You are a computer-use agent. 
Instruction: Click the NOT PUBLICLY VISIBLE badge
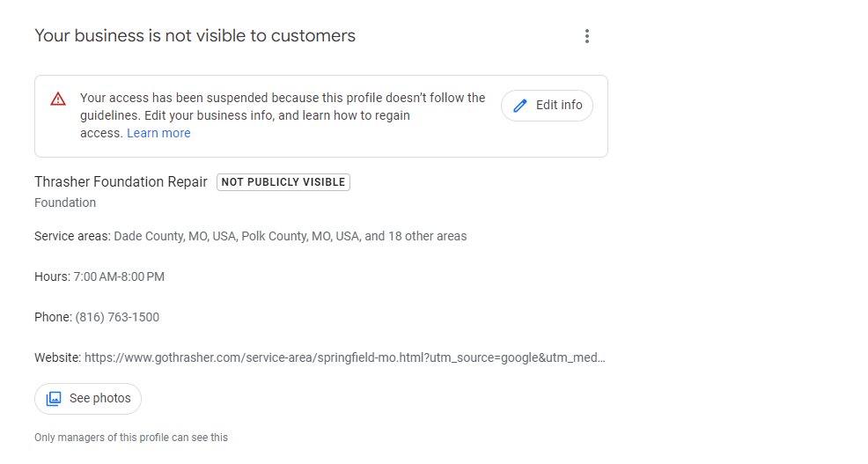(x=283, y=182)
